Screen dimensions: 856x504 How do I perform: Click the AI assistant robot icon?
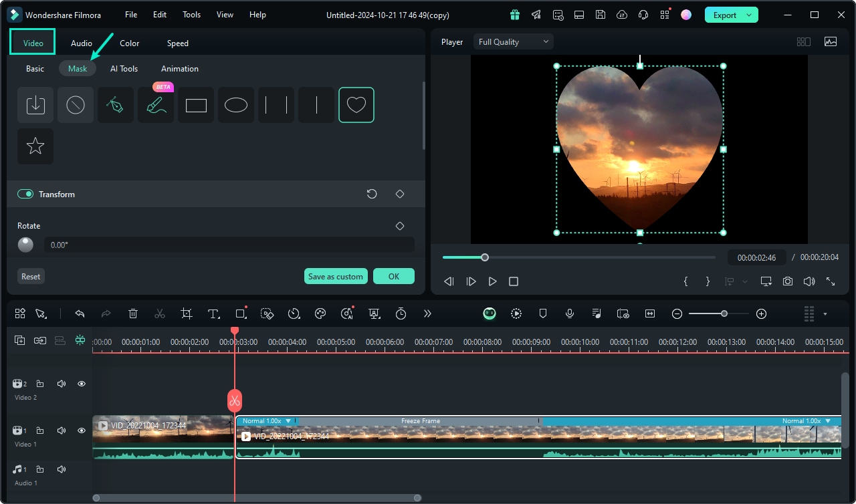pos(490,313)
